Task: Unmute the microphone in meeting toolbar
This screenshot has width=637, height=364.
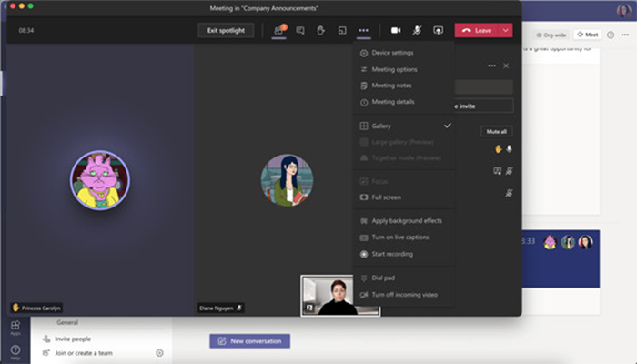Action: click(417, 30)
